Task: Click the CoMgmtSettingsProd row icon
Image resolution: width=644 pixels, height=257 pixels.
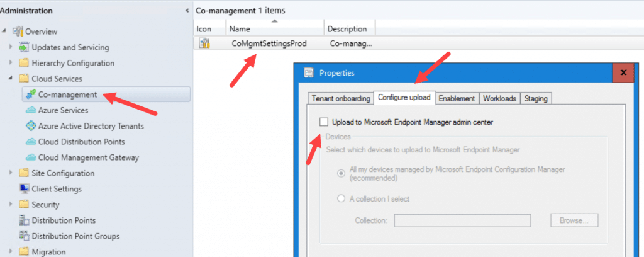Action: tap(204, 43)
